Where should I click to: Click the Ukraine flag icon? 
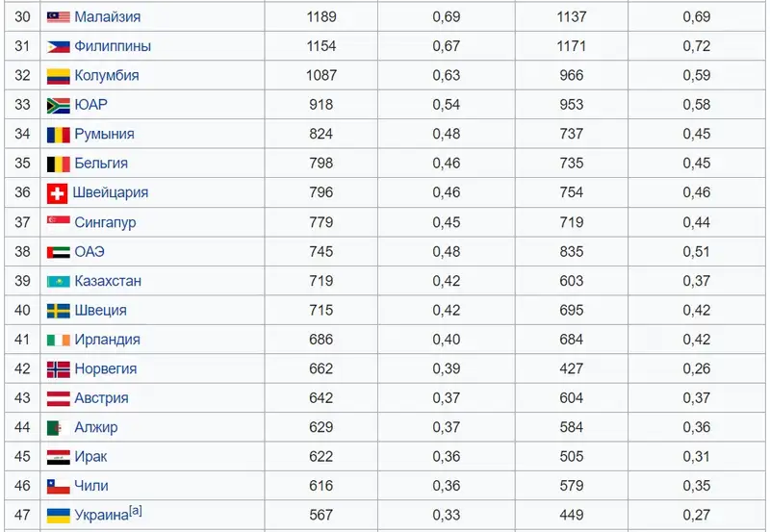[58, 516]
